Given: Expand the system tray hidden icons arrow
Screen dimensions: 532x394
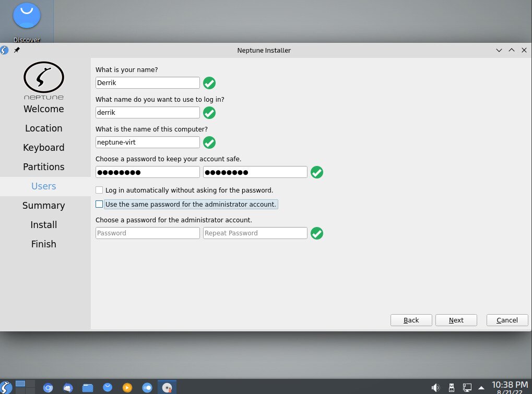Looking at the screenshot, I should [x=481, y=387].
